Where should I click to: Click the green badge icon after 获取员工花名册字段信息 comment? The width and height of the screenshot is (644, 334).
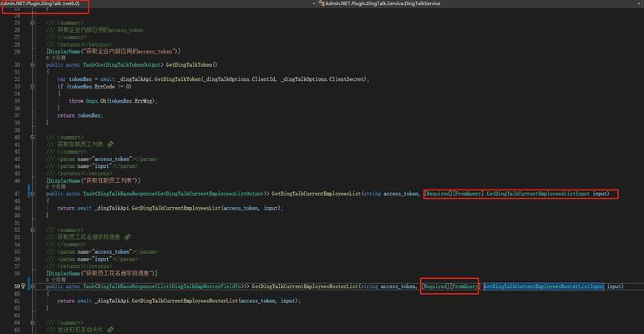tap(127, 237)
